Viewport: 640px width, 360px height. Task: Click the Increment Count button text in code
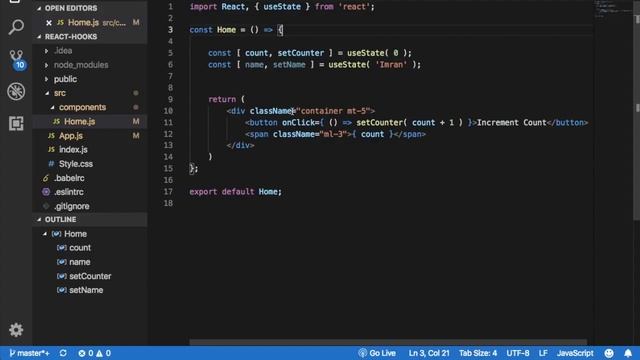pyautogui.click(x=511, y=122)
